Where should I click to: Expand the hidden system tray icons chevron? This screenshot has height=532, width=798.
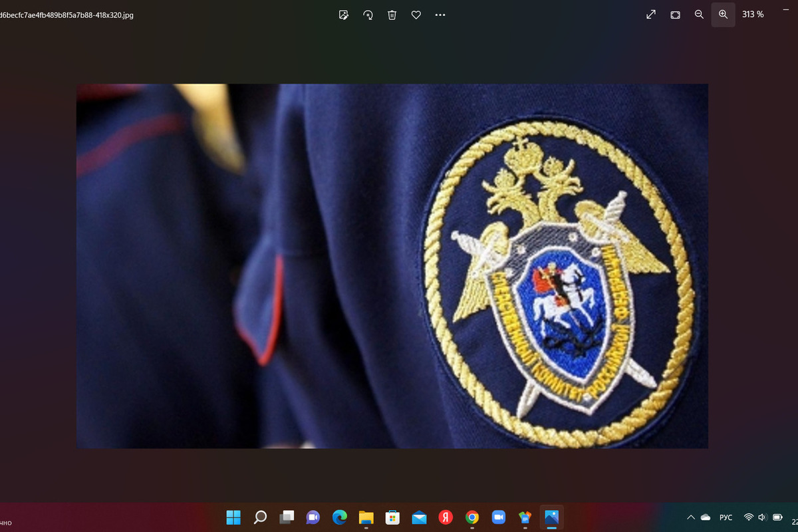(691, 517)
